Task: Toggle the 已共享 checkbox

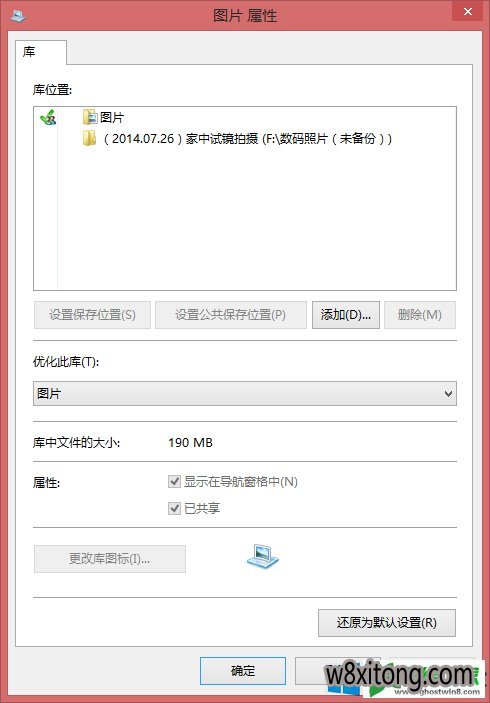Action: tap(174, 508)
